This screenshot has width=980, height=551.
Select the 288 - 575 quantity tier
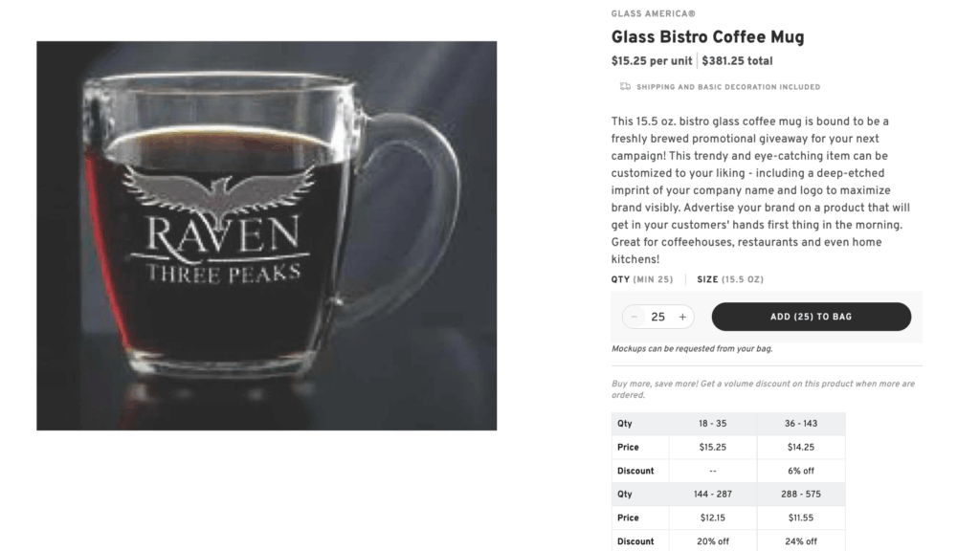(801, 494)
